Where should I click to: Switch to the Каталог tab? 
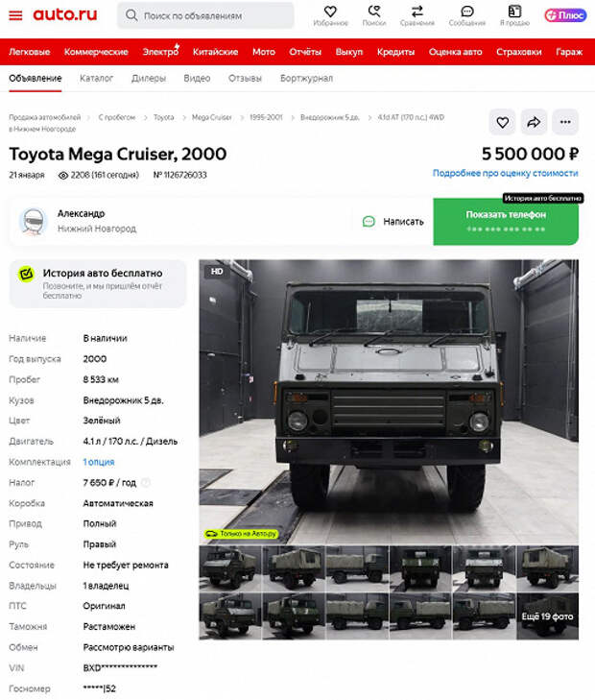(96, 78)
